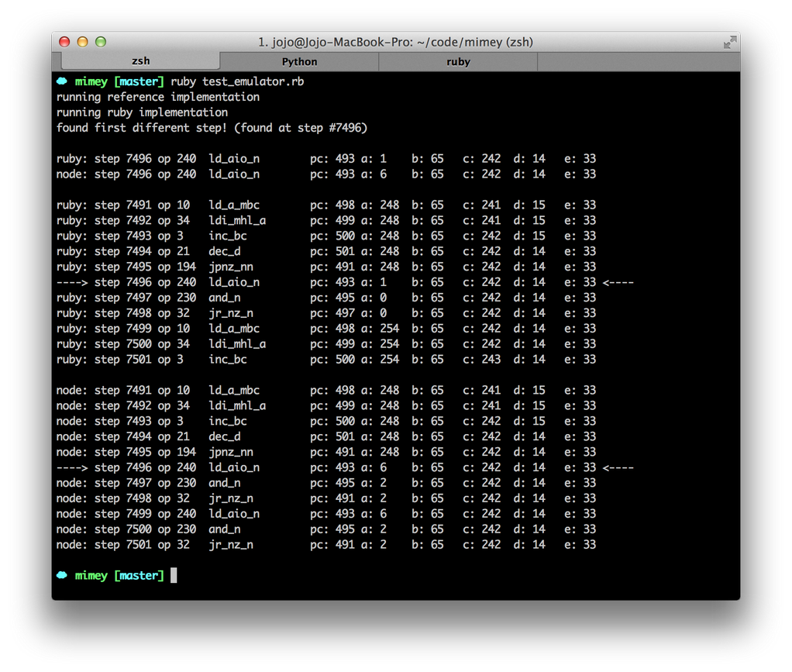Click the running ruby implementation line
Viewport: 792px width, 672px height.
click(x=143, y=112)
